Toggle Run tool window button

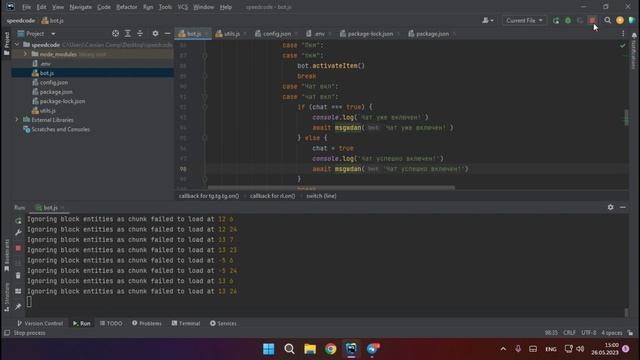(82, 323)
